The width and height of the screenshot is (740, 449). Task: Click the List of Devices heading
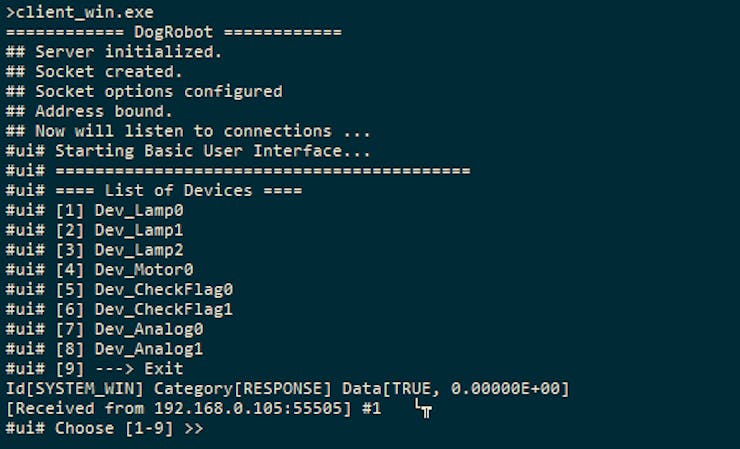(154, 190)
